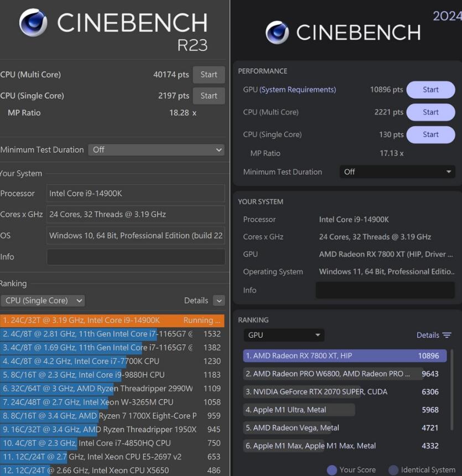
Task: Click the Details filter lines icon
Action: [447, 335]
